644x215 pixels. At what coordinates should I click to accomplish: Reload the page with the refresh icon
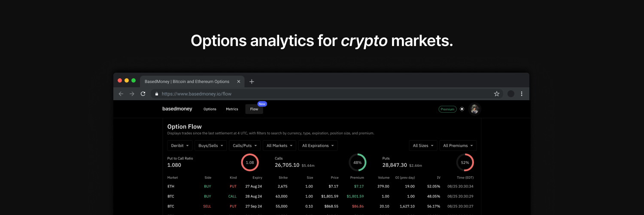point(143,94)
